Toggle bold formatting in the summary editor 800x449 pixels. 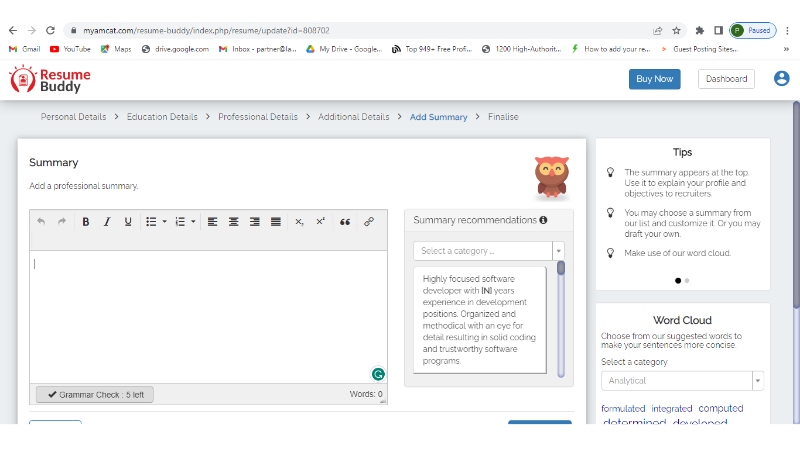pos(86,222)
